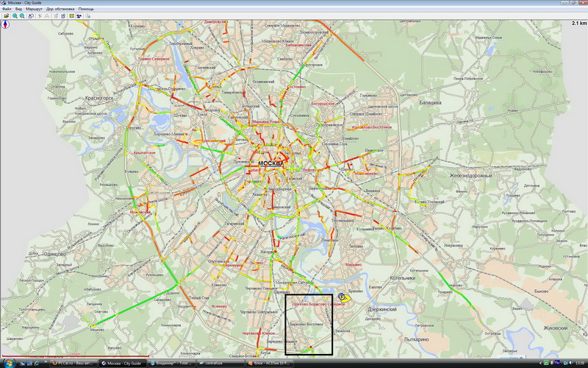Click the system clock in the taskbar
Image resolution: width=588 pixels, height=368 pixels.
pyautogui.click(x=578, y=364)
